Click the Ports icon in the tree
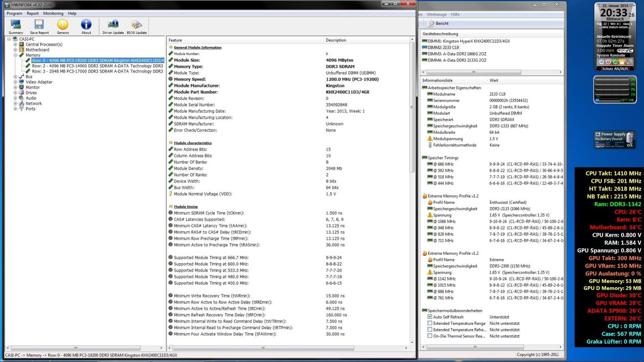 21,109
